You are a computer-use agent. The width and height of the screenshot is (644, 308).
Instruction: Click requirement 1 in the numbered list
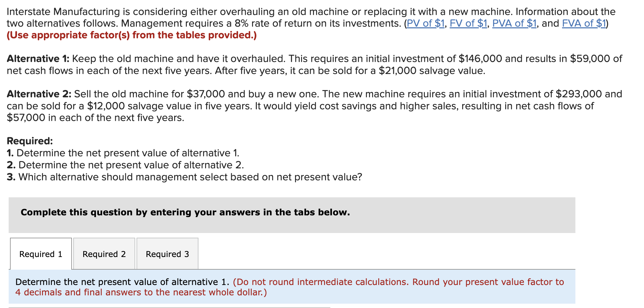coord(123,153)
